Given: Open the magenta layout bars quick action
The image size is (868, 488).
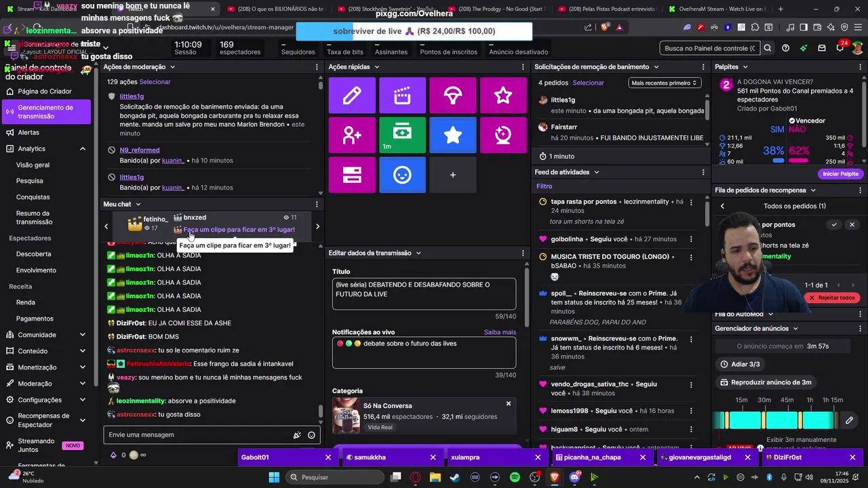Looking at the screenshot, I should tap(352, 175).
